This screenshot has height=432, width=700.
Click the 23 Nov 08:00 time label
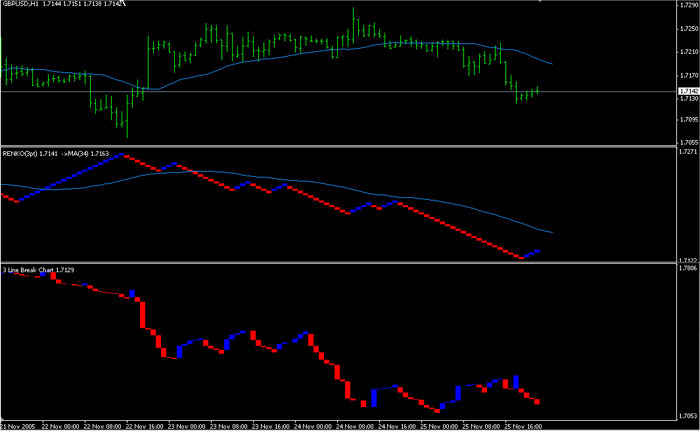tap(229, 427)
